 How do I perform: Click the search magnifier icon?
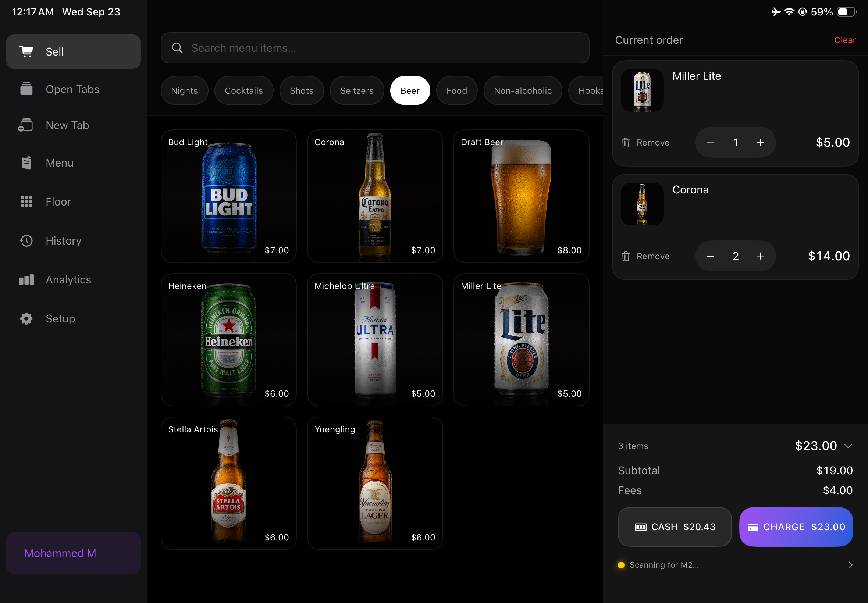177,48
